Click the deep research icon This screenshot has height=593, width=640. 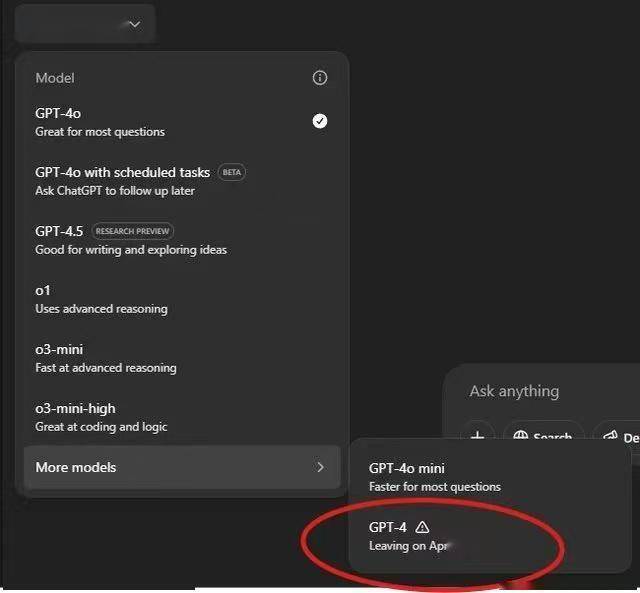(610, 436)
